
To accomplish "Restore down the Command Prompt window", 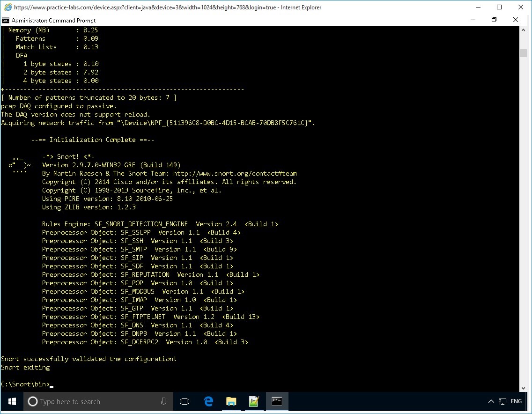I will pyautogui.click(x=494, y=20).
